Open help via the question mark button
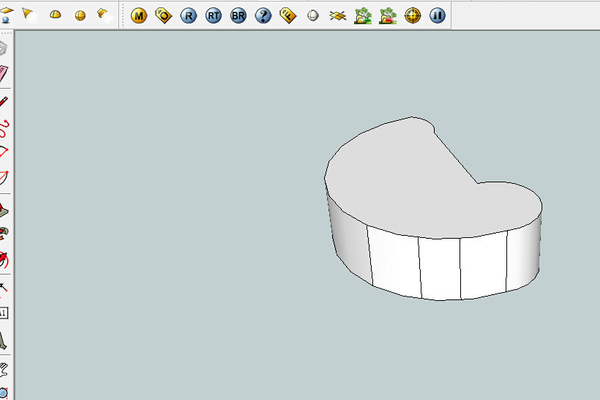This screenshot has width=600, height=400. pyautogui.click(x=263, y=16)
